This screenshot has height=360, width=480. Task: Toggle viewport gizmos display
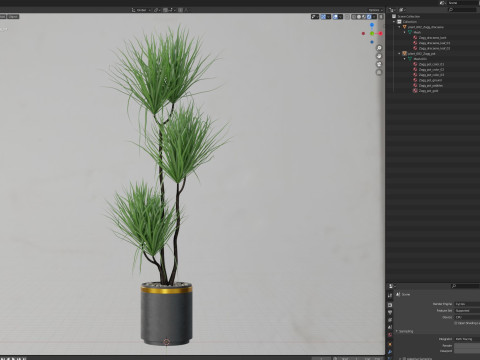coord(323,17)
